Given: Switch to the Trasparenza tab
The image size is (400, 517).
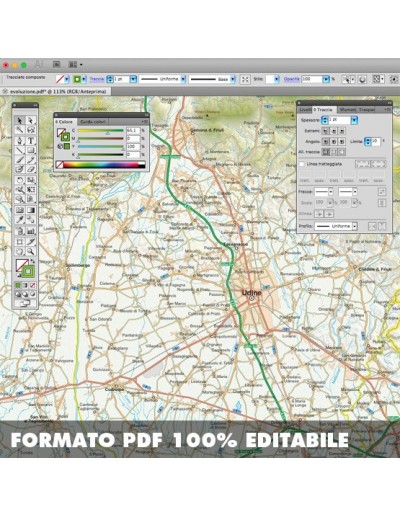Looking at the screenshot, I should click(367, 110).
